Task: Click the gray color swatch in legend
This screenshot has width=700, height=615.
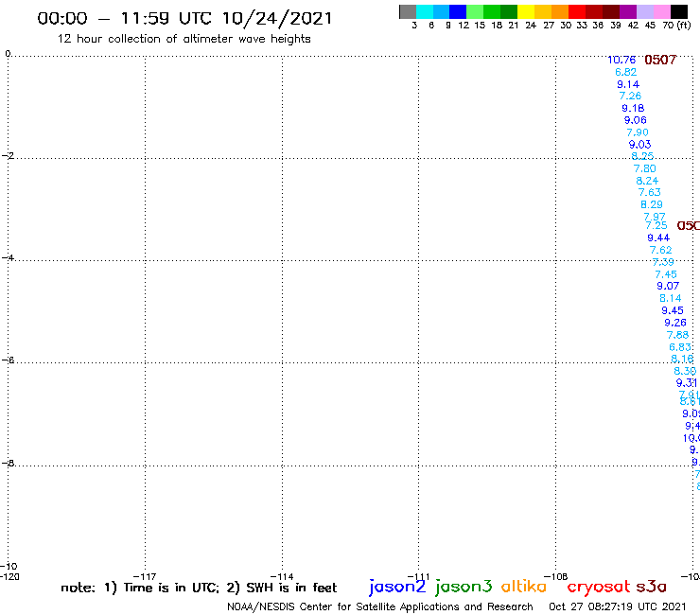Action: [x=408, y=11]
